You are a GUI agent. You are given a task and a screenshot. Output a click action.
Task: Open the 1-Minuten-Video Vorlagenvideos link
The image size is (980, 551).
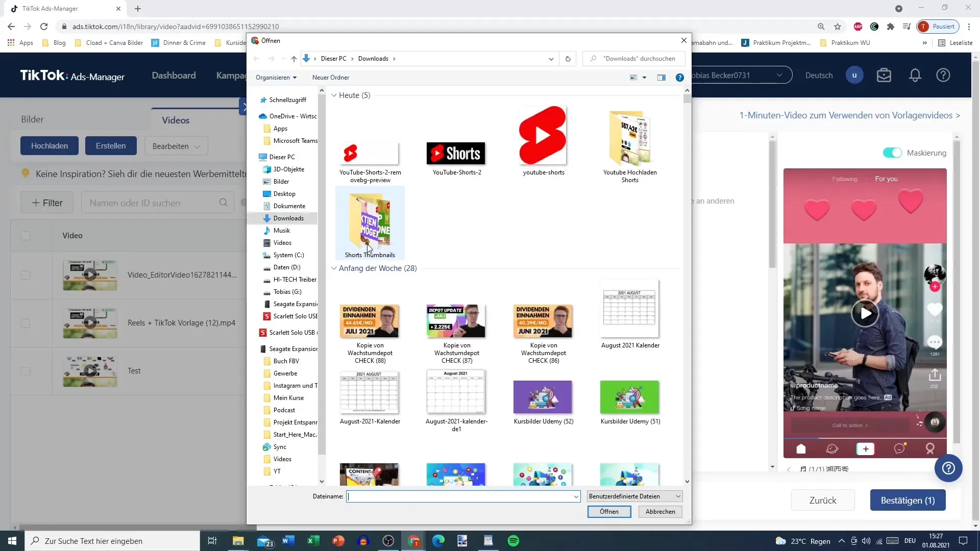(x=850, y=115)
